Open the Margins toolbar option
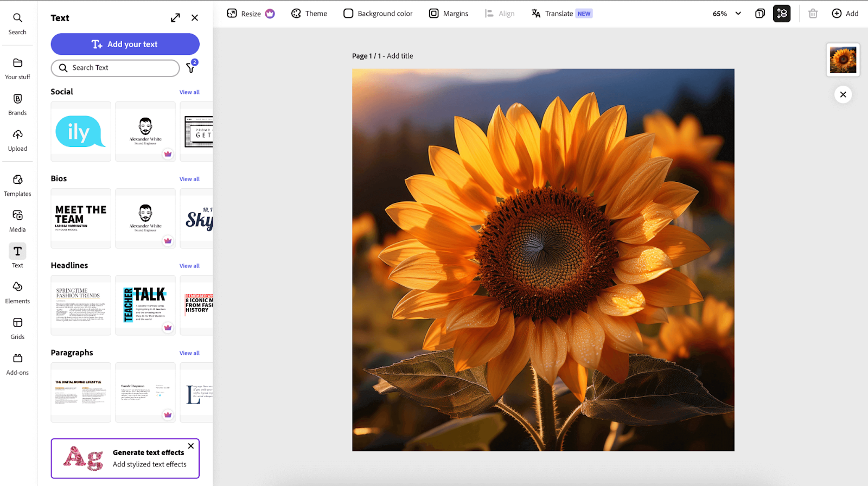This screenshot has width=868, height=486. [x=448, y=14]
